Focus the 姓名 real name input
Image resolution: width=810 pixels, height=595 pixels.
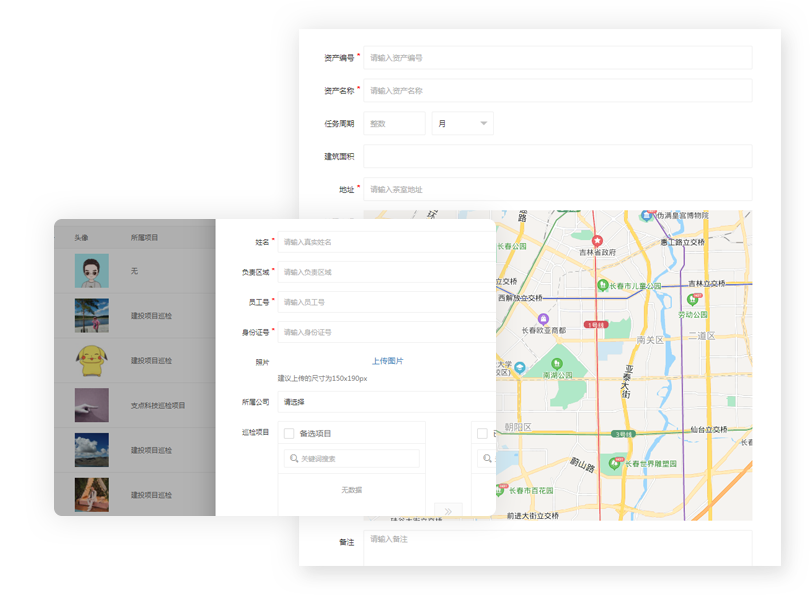tap(385, 242)
